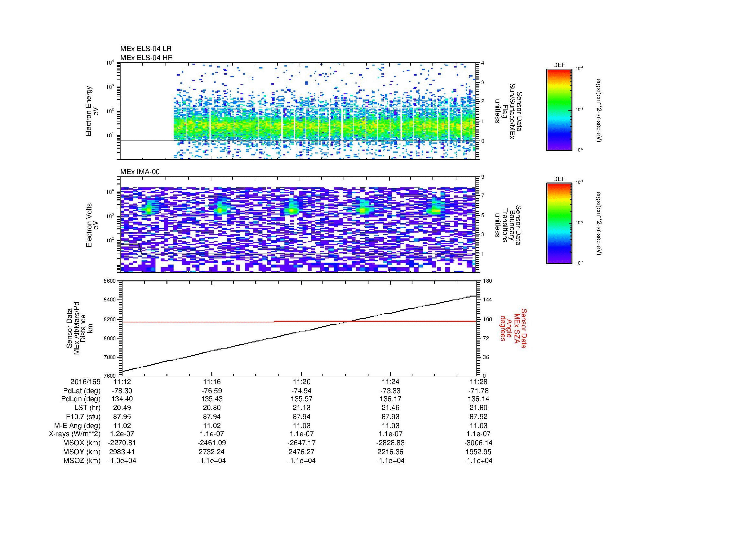
Task: Click the 'Electron Energy eV' axis label
Action: click(x=92, y=111)
